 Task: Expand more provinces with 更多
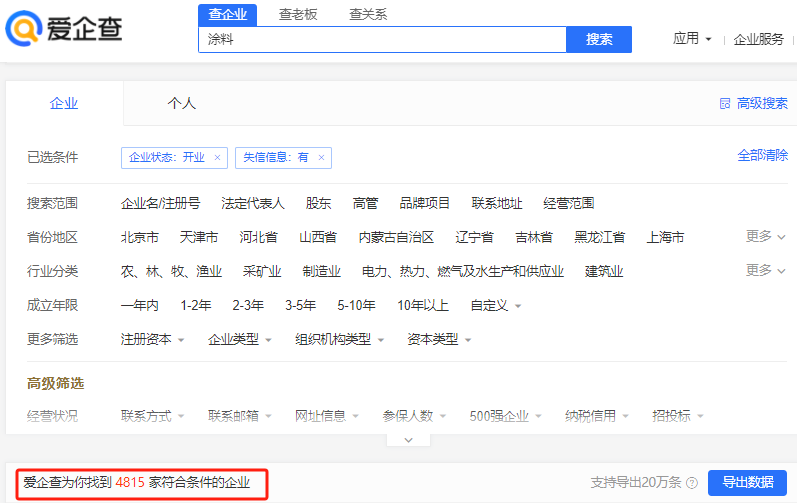765,237
